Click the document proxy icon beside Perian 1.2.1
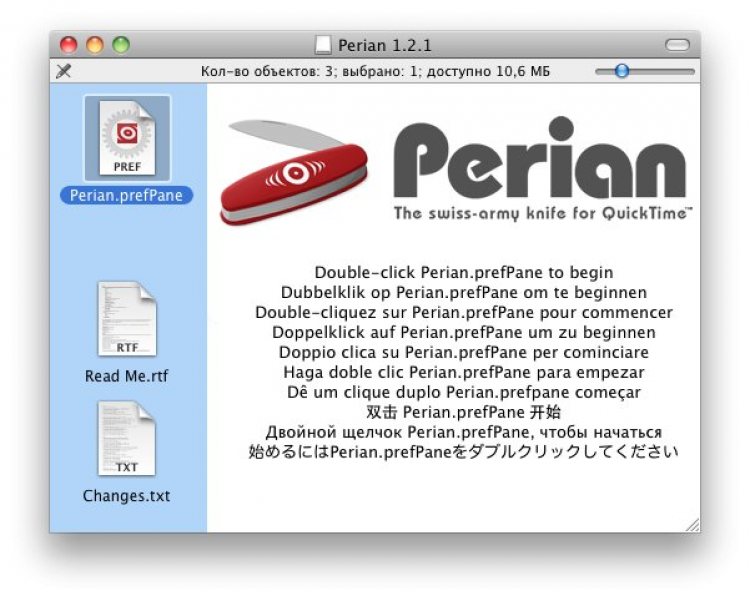 click(323, 45)
